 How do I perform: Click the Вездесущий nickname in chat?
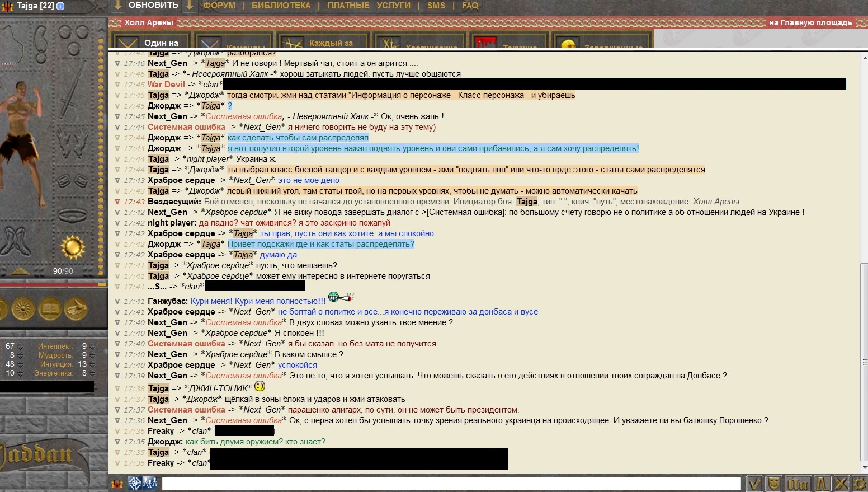pos(174,202)
